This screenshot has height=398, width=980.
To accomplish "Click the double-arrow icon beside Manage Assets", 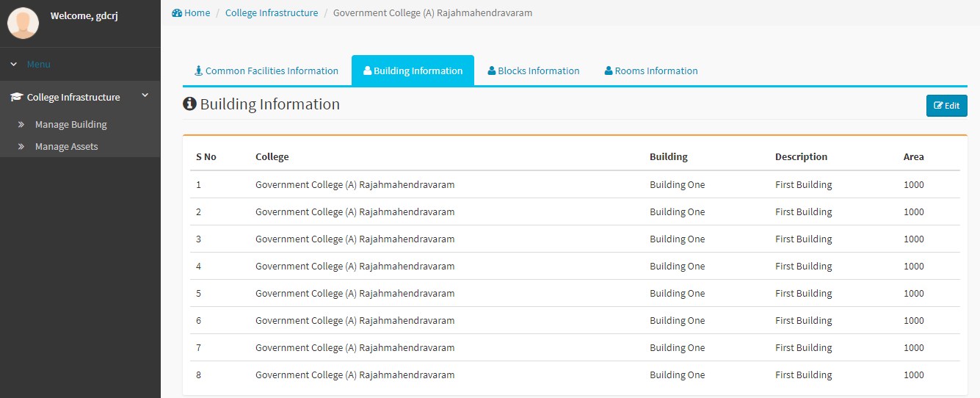I will tap(21, 147).
